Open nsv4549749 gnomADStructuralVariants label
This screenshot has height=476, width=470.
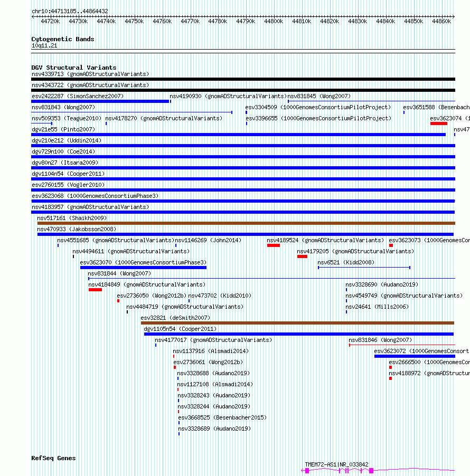(x=404, y=296)
